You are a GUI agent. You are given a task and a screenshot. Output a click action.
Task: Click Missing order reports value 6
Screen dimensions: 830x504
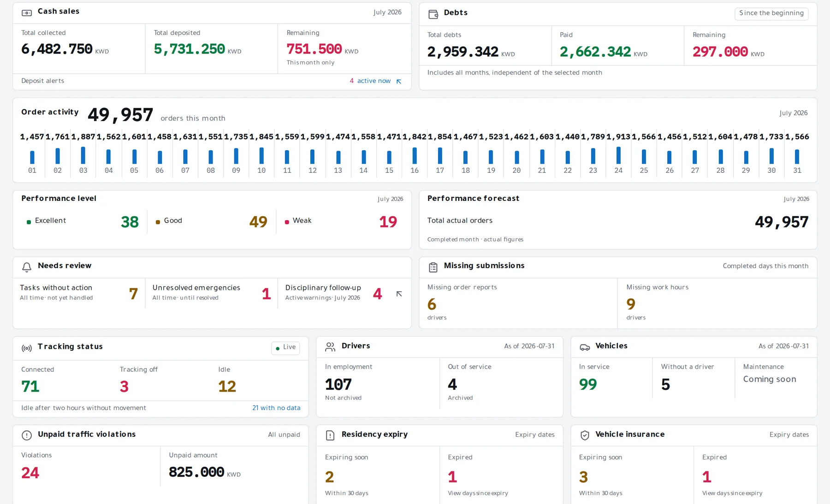(x=432, y=305)
